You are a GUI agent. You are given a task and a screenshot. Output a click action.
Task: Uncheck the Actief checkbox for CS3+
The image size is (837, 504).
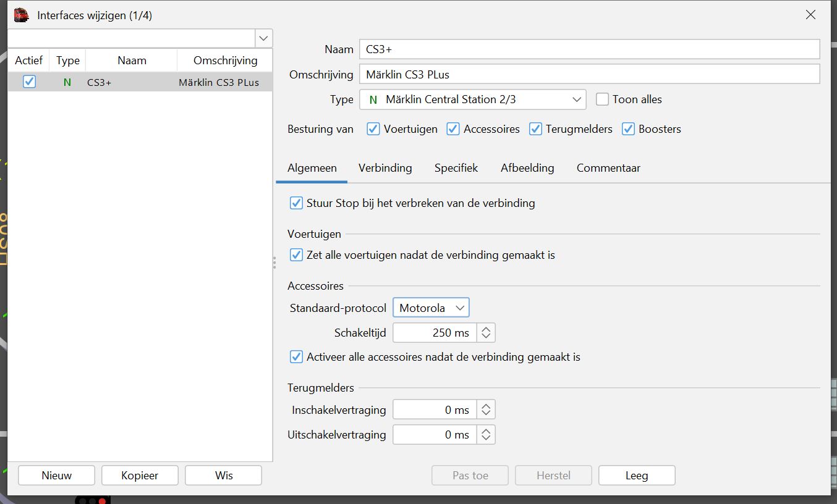tap(29, 82)
